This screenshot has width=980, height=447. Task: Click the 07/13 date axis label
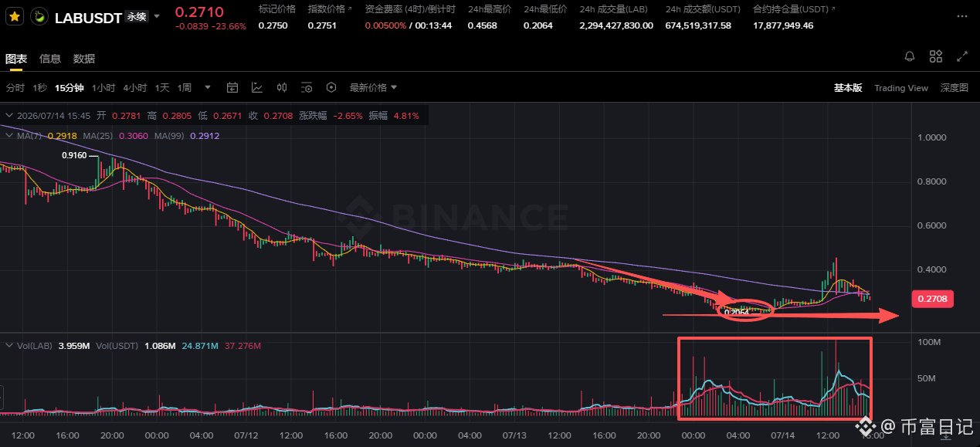(x=515, y=435)
